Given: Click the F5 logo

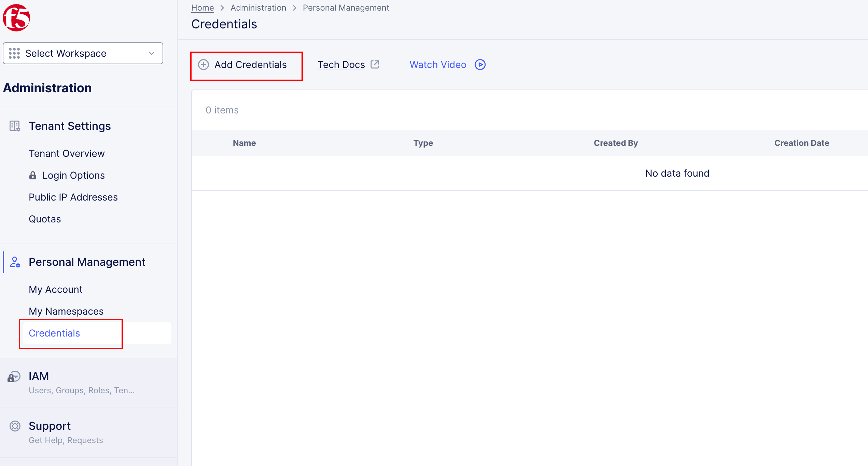Looking at the screenshot, I should [16, 18].
